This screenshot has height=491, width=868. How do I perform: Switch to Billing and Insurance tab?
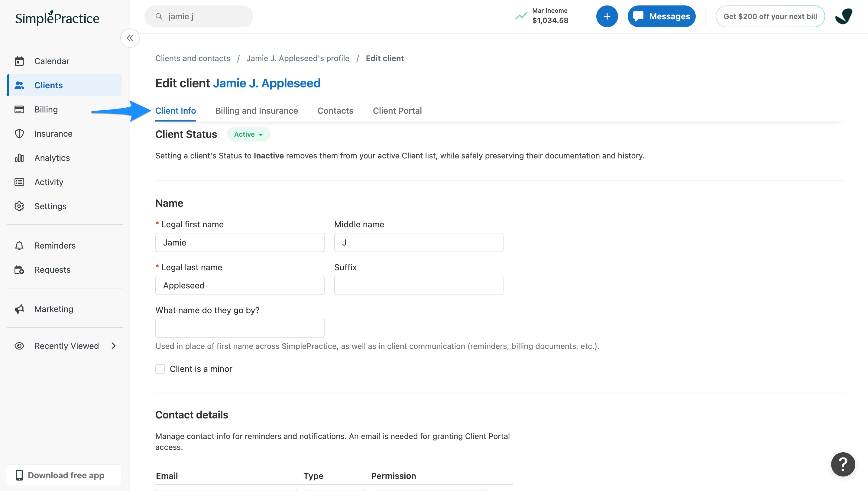(x=257, y=111)
